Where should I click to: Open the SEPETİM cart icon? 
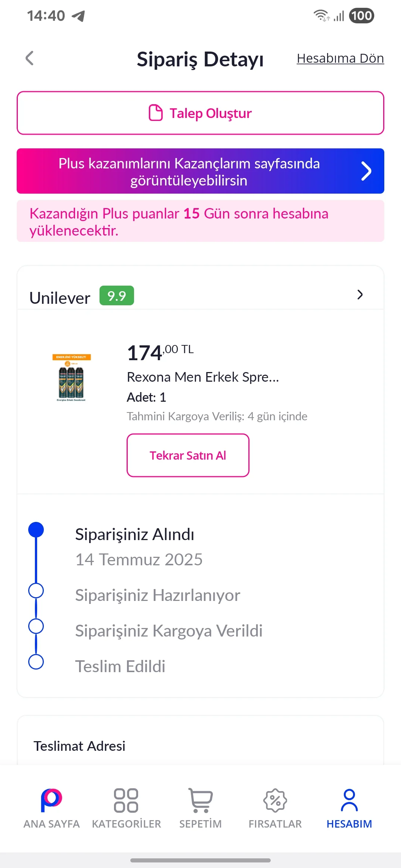[x=200, y=800]
